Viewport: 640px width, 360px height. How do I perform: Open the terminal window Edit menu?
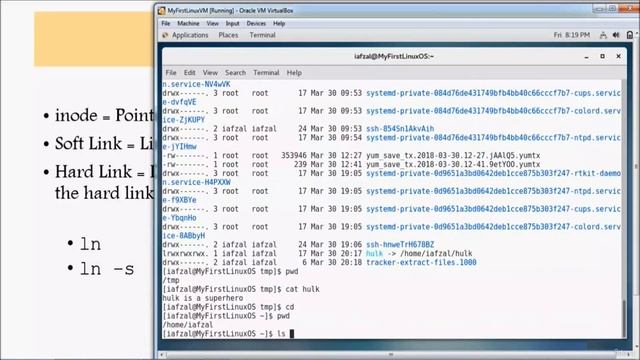(x=189, y=73)
